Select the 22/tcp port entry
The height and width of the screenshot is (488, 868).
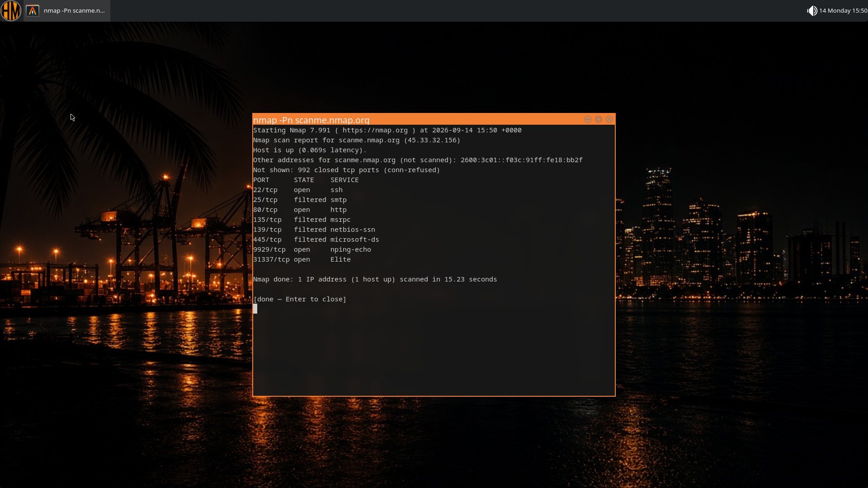pyautogui.click(x=265, y=190)
